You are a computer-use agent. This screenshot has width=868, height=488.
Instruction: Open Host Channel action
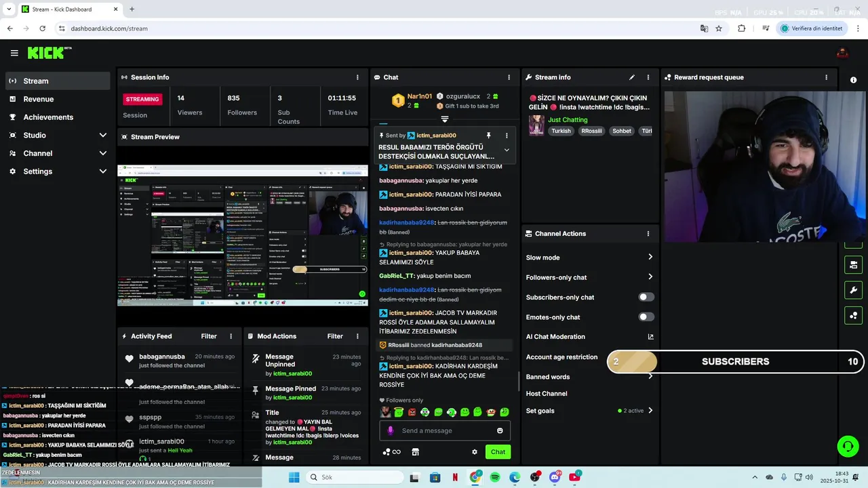click(547, 394)
